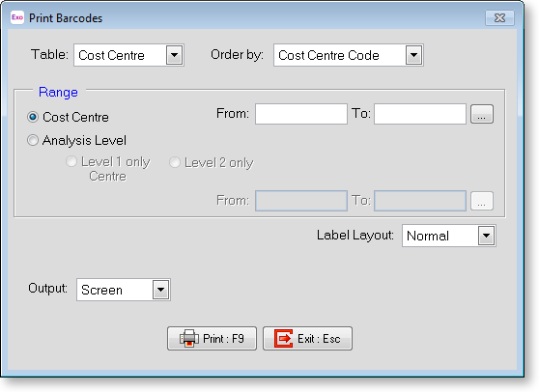
Task: Choose the Level 2 only option
Action: [175, 162]
